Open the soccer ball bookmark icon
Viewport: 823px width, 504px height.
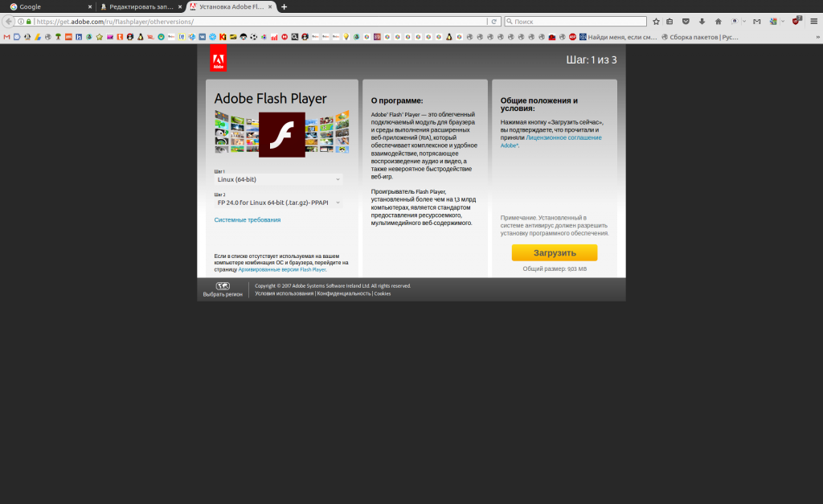point(253,37)
